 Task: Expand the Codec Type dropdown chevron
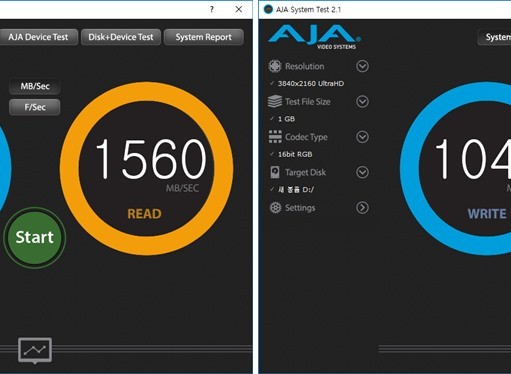point(362,137)
